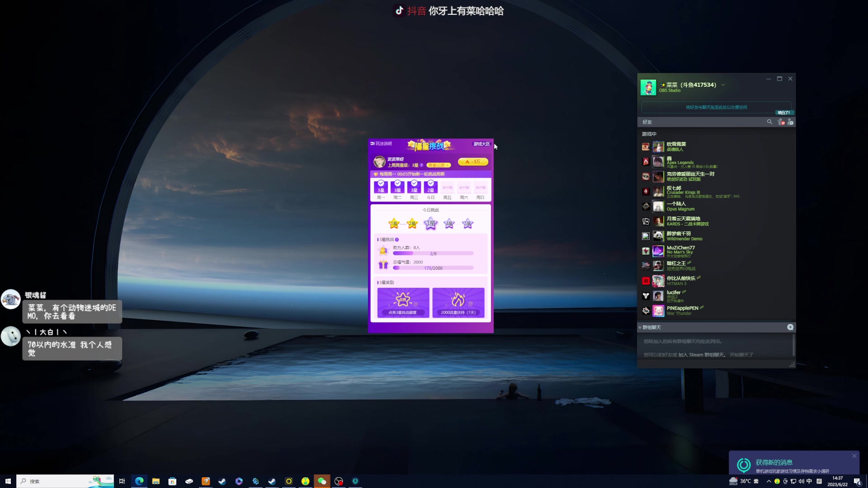Open chat with friend 吹雪霓裳
Screen dimensions: 868x488
click(676, 147)
